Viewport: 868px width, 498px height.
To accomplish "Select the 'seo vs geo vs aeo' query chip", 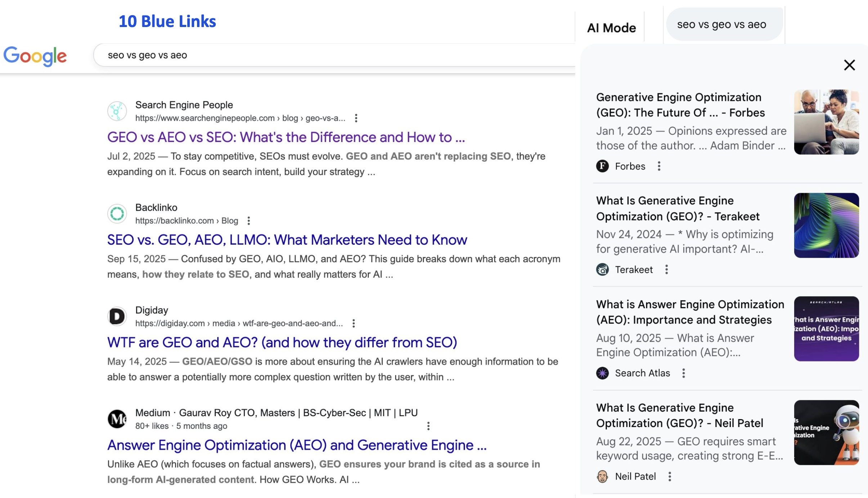I will click(724, 24).
